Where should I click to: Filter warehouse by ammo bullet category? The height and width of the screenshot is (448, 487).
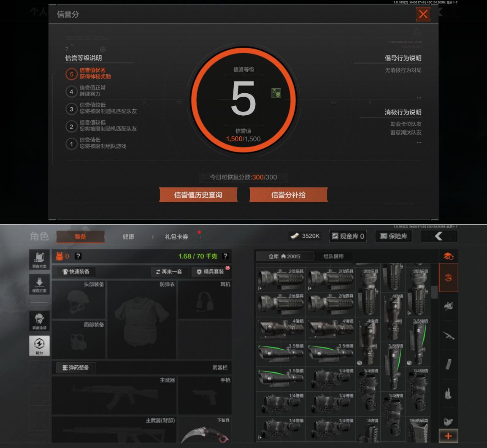(448, 393)
